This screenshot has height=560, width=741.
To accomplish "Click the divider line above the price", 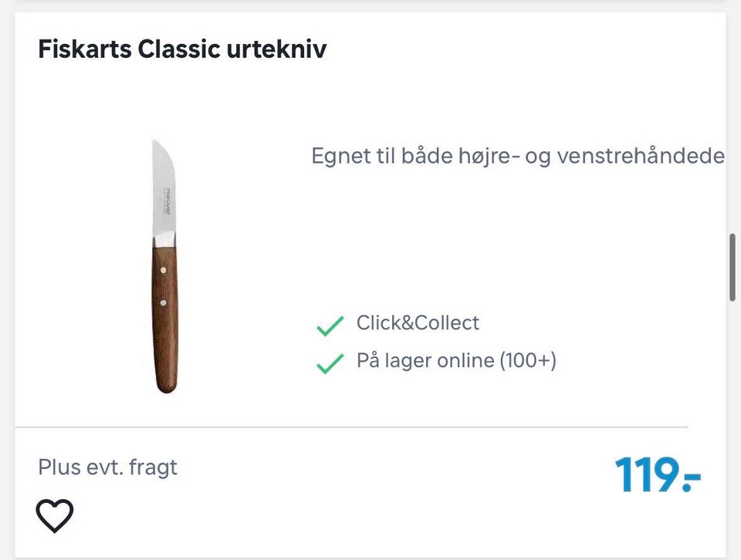I will point(351,427).
